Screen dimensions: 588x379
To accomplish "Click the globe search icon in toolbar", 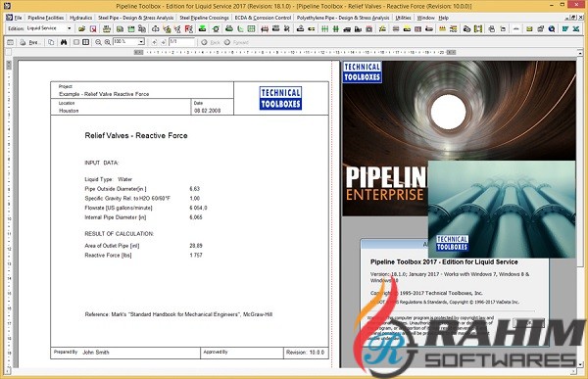I will tap(552, 28).
